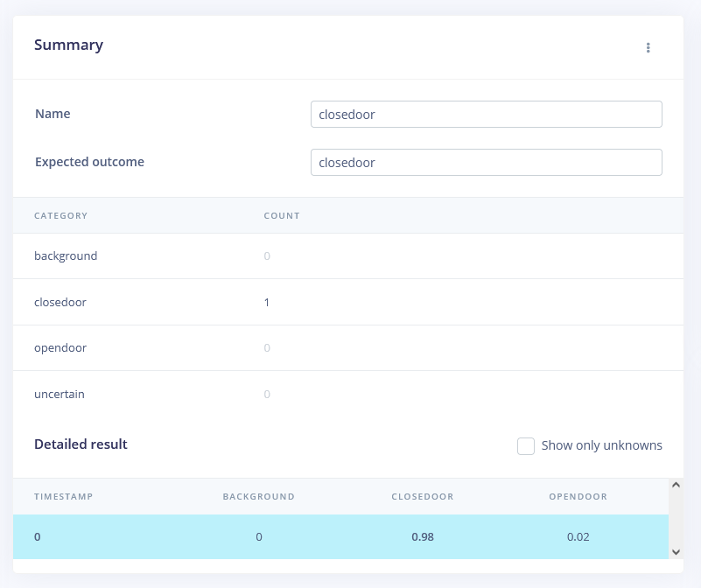Click the Name input field
The width and height of the screenshot is (701, 588).
pos(486,115)
